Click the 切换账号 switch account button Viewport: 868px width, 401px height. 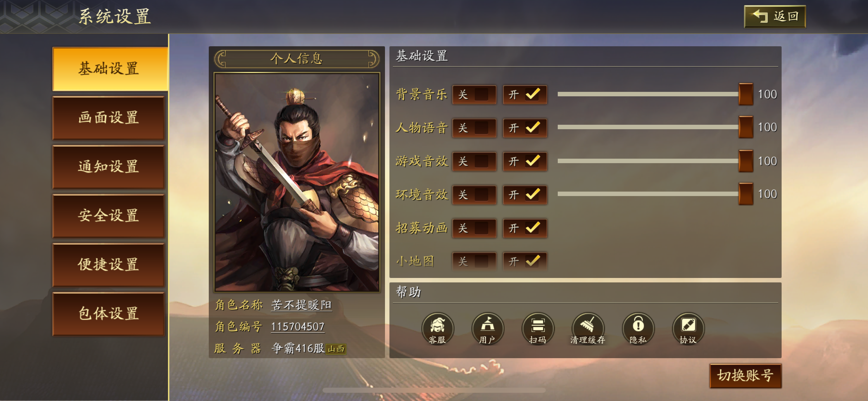(745, 376)
